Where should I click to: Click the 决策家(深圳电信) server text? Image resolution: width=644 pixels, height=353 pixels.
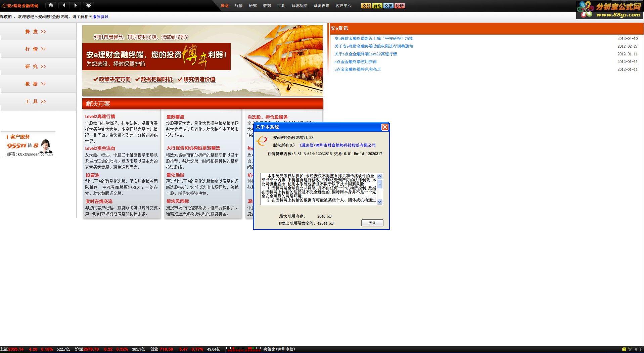coord(279,349)
